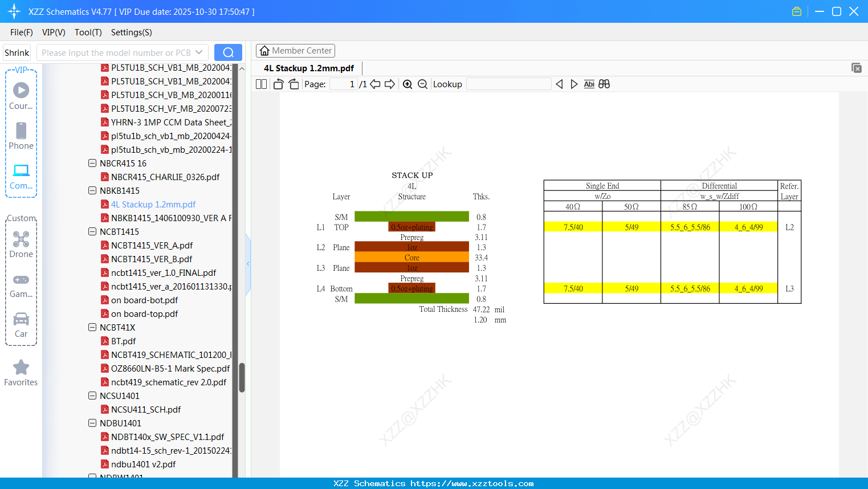Open Favorites from the sidebar
868x489 pixels.
click(x=21, y=373)
